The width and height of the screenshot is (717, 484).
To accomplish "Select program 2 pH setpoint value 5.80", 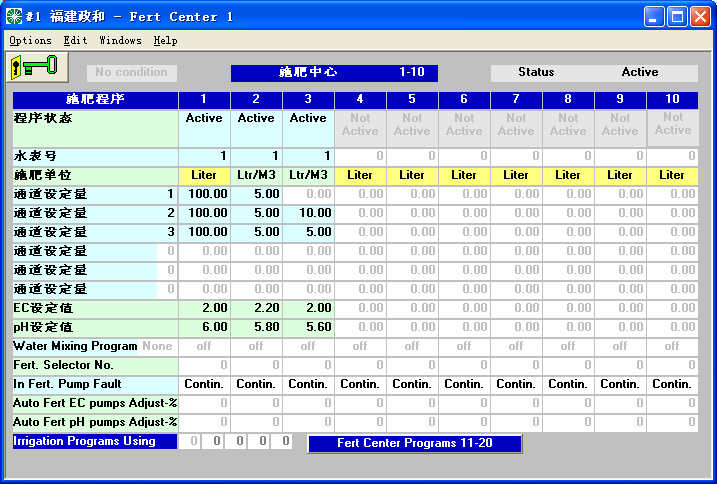I will click(x=256, y=327).
